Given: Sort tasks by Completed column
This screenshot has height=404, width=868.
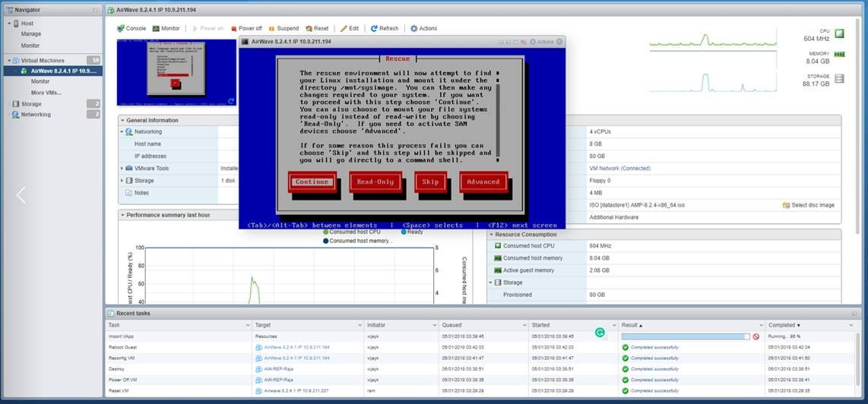Looking at the screenshot, I should tap(784, 325).
